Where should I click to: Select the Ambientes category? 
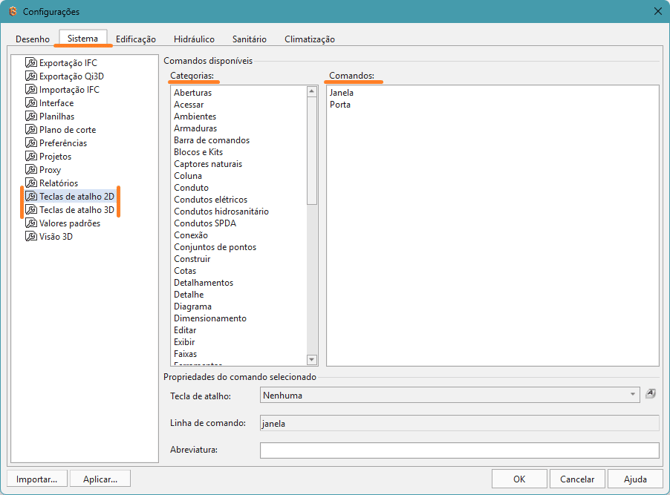coord(195,116)
